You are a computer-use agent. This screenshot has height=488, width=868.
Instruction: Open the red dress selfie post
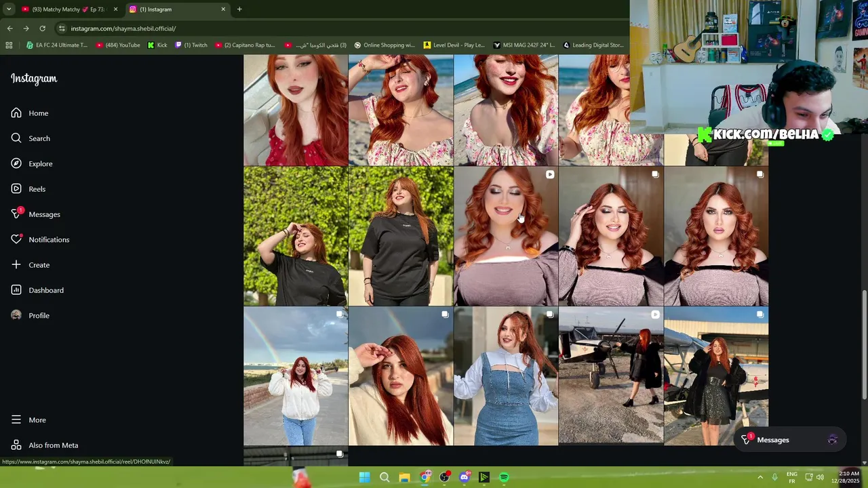pos(296,110)
